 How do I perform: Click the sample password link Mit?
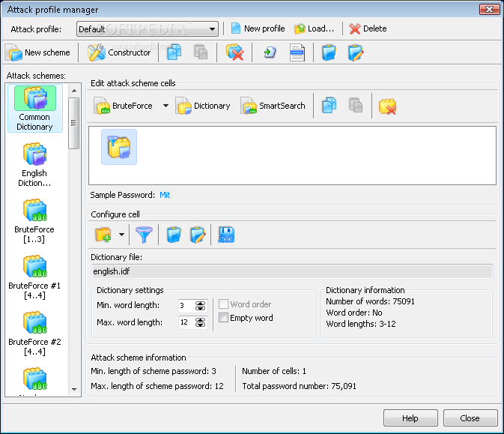tap(165, 195)
